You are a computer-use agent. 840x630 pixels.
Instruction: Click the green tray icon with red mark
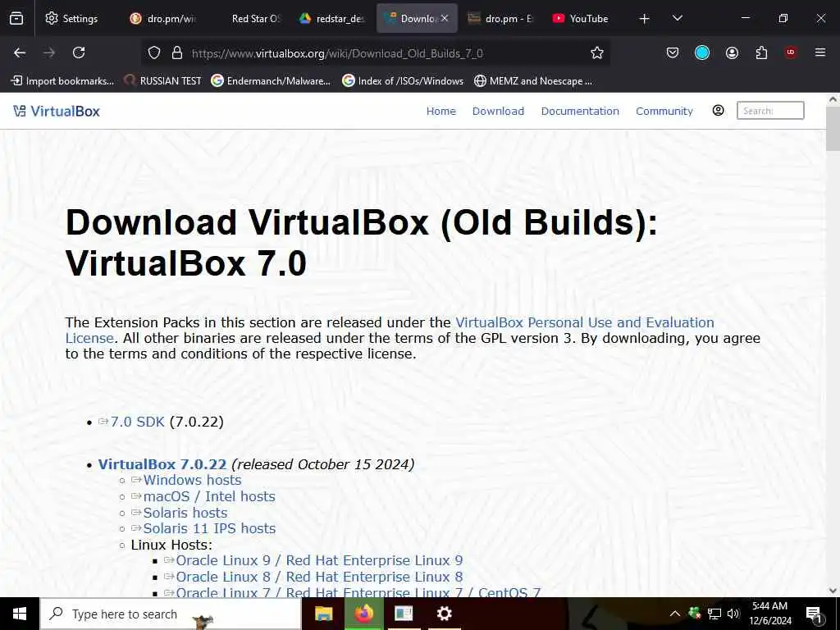pos(694,613)
